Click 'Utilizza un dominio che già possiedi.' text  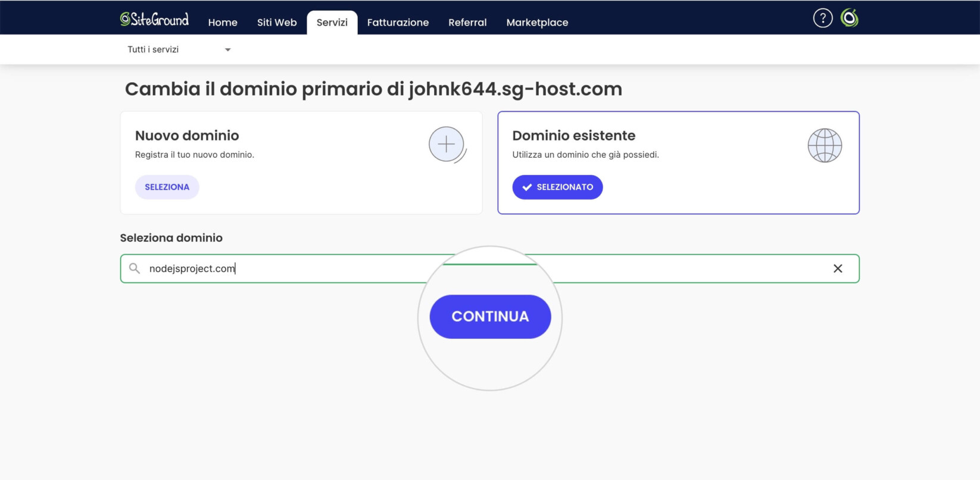tap(586, 155)
